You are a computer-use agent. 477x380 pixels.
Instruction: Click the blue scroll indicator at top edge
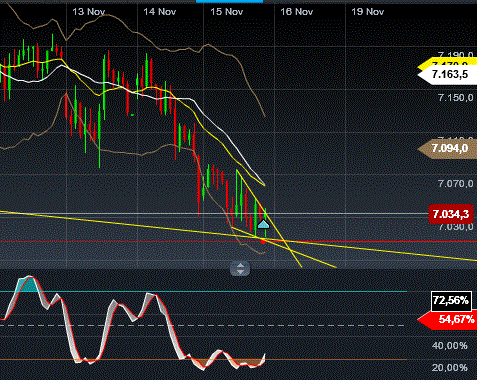click(x=229, y=1)
